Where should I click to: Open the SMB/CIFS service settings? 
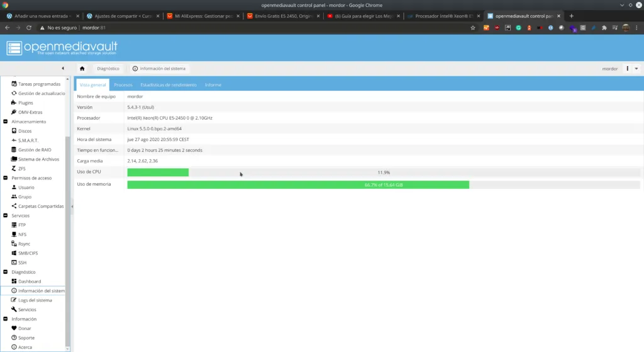click(28, 253)
